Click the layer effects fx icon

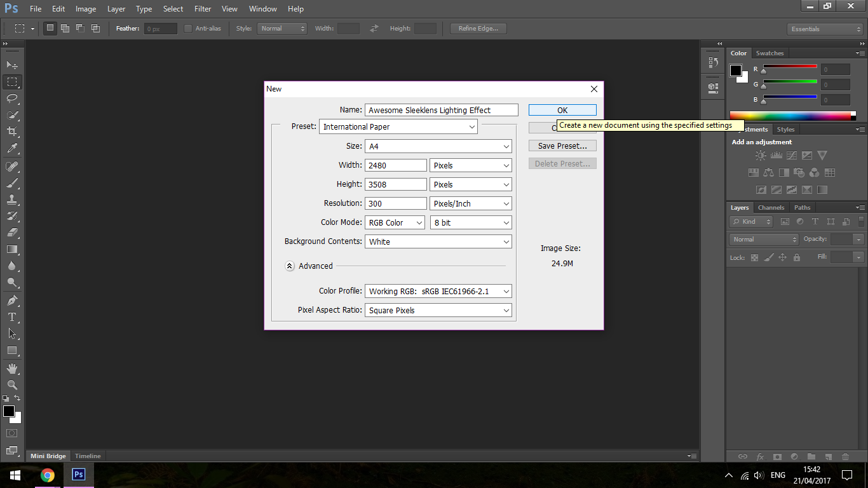pyautogui.click(x=760, y=456)
